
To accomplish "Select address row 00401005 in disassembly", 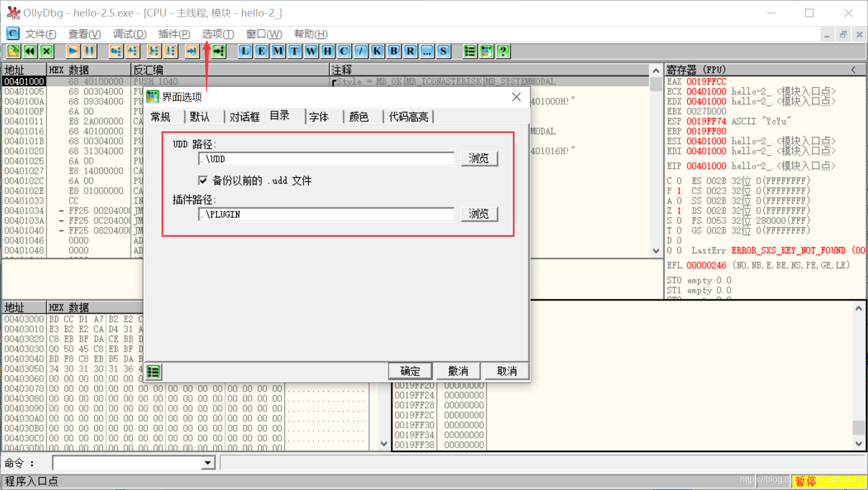I will [x=24, y=92].
